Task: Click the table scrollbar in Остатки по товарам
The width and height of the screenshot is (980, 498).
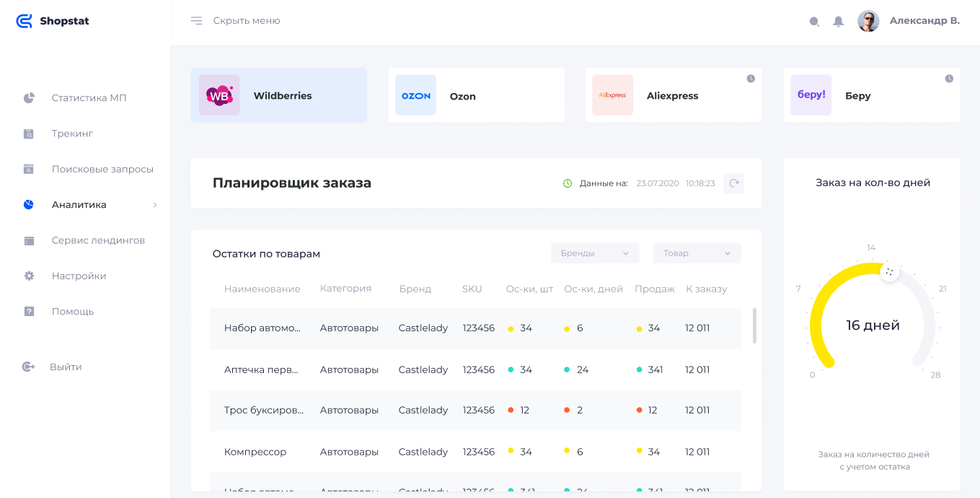Action: (754, 326)
